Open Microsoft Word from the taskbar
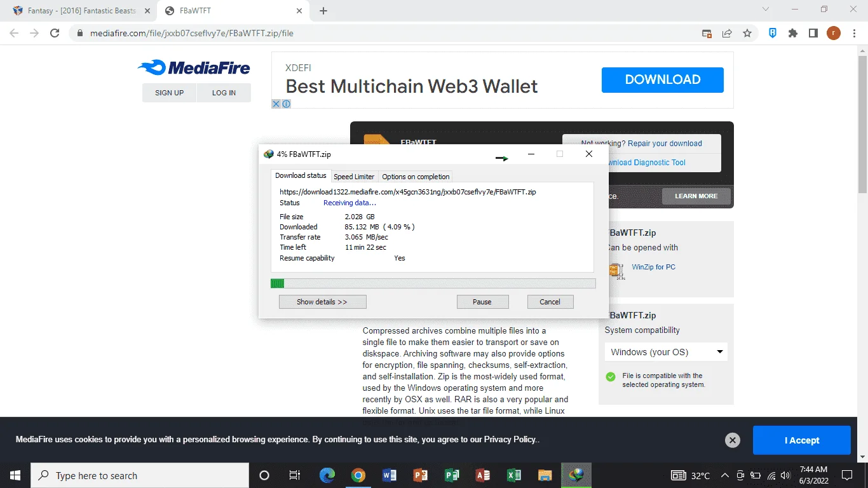 click(x=390, y=475)
